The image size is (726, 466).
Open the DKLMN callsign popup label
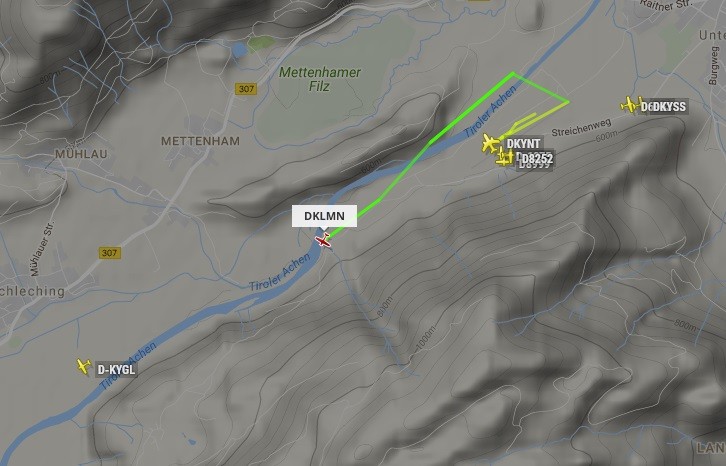click(324, 216)
